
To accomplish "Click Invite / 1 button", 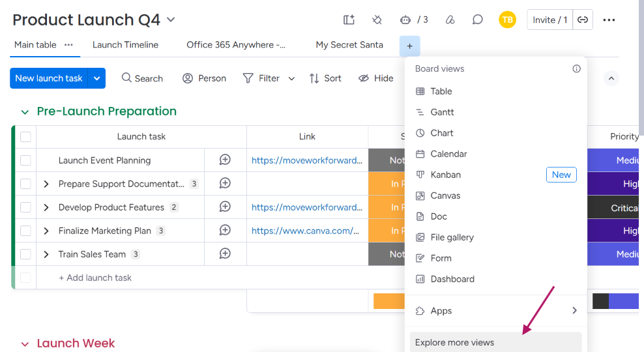I will click(549, 20).
